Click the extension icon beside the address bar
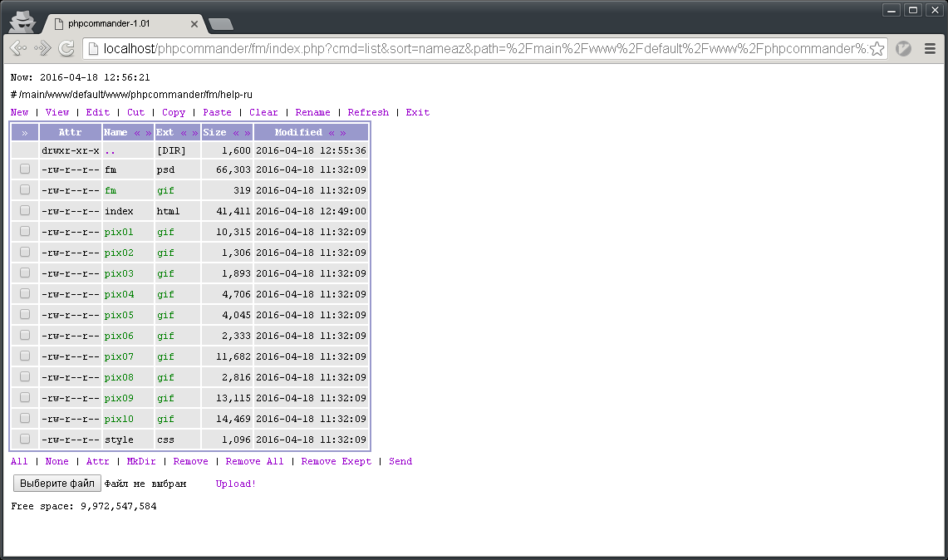Viewport: 948px width, 560px height. point(903,49)
